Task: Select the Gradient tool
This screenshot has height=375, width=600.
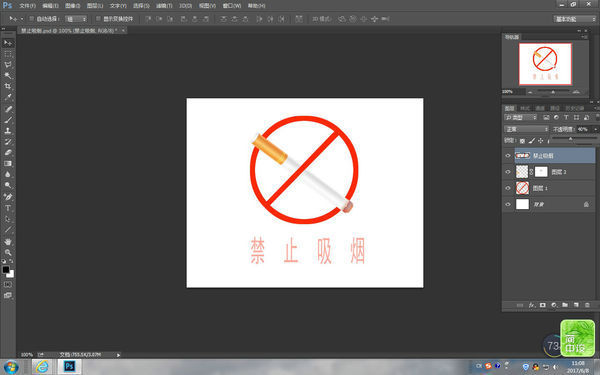Action: 8,163
